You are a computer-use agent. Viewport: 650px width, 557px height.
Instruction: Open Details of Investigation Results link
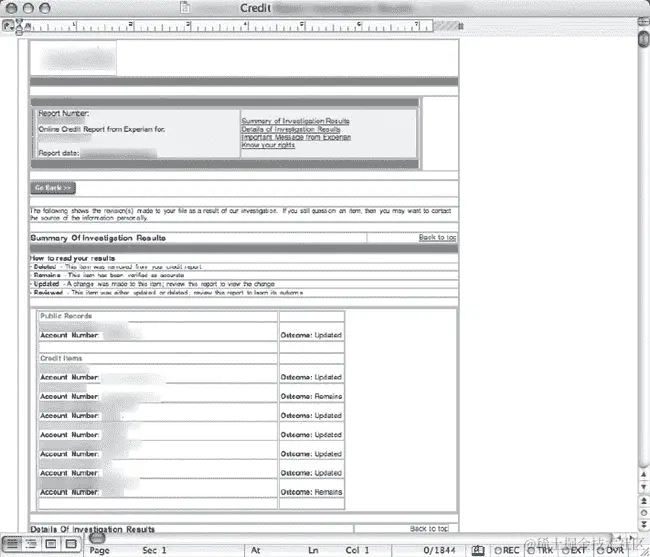tap(291, 129)
